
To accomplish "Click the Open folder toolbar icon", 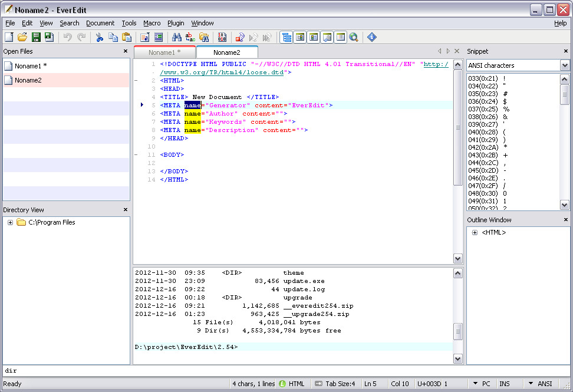I will tap(22, 38).
